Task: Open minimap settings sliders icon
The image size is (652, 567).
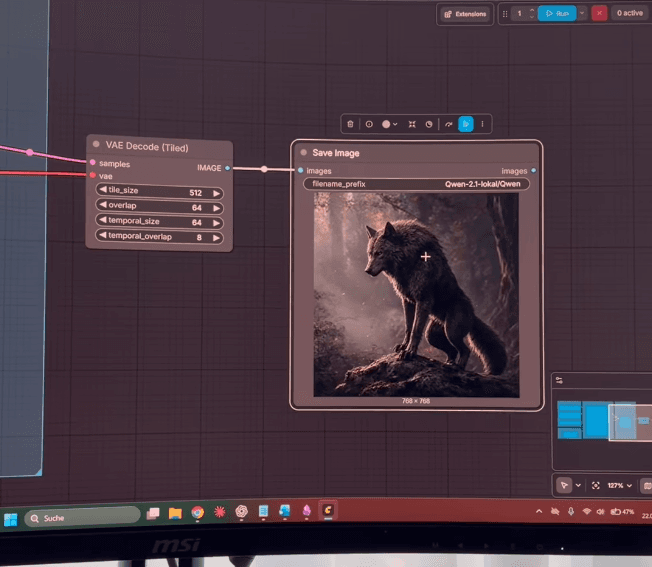Action: (x=559, y=380)
